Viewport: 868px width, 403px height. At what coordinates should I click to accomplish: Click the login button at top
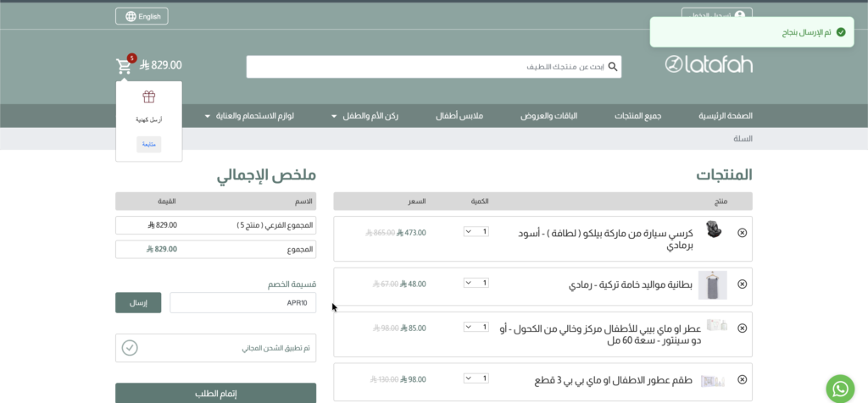716,15
